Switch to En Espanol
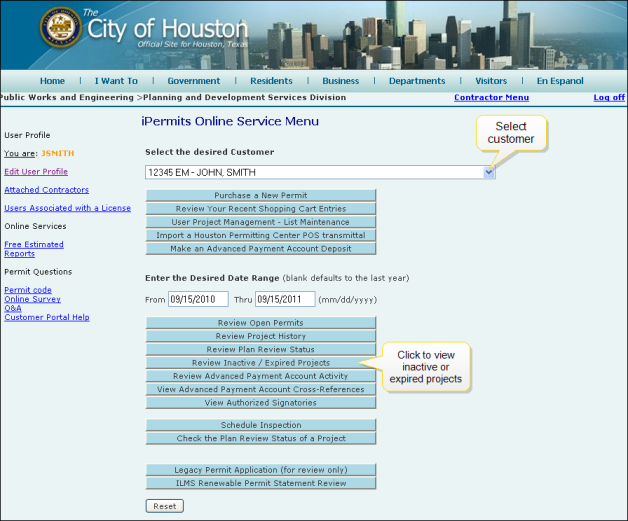 pos(560,81)
